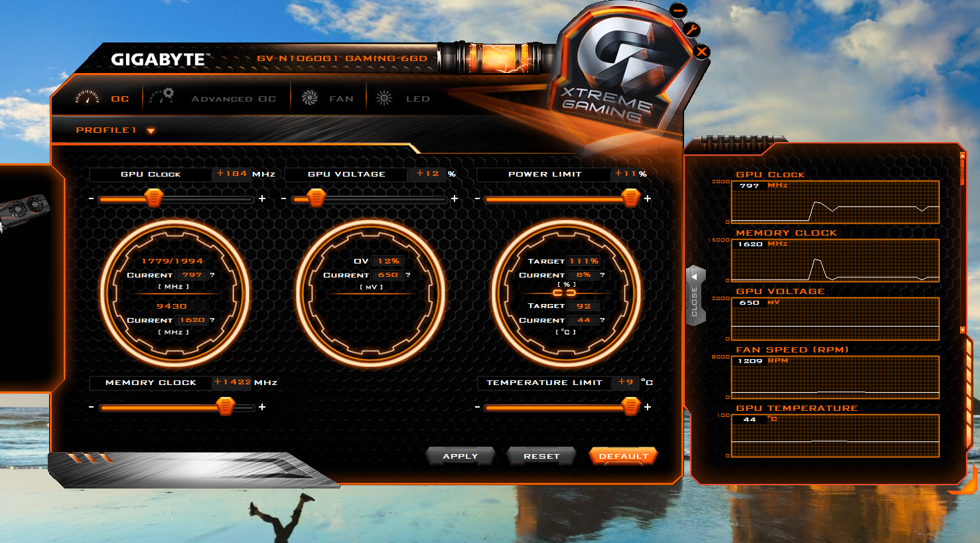Click the fan icon
980x543 pixels.
coord(310,98)
